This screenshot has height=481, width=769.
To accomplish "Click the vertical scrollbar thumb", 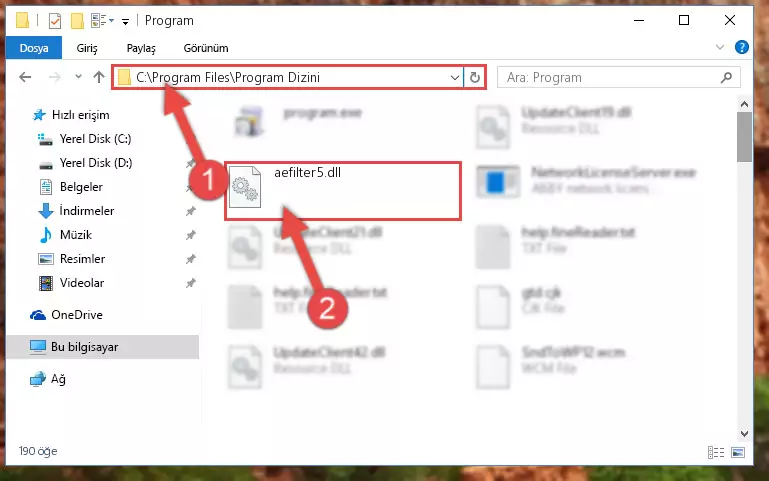I will (x=744, y=137).
